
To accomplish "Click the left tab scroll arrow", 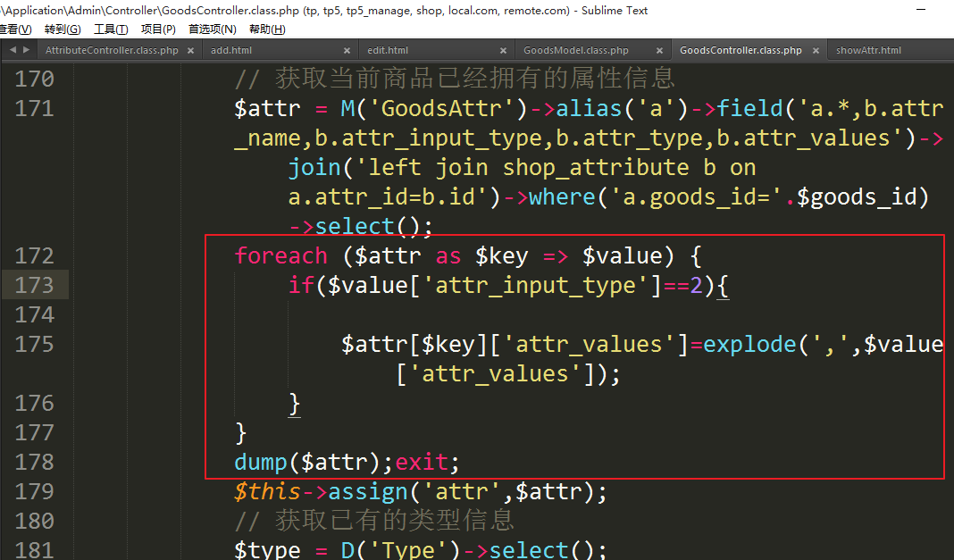I will (12, 50).
